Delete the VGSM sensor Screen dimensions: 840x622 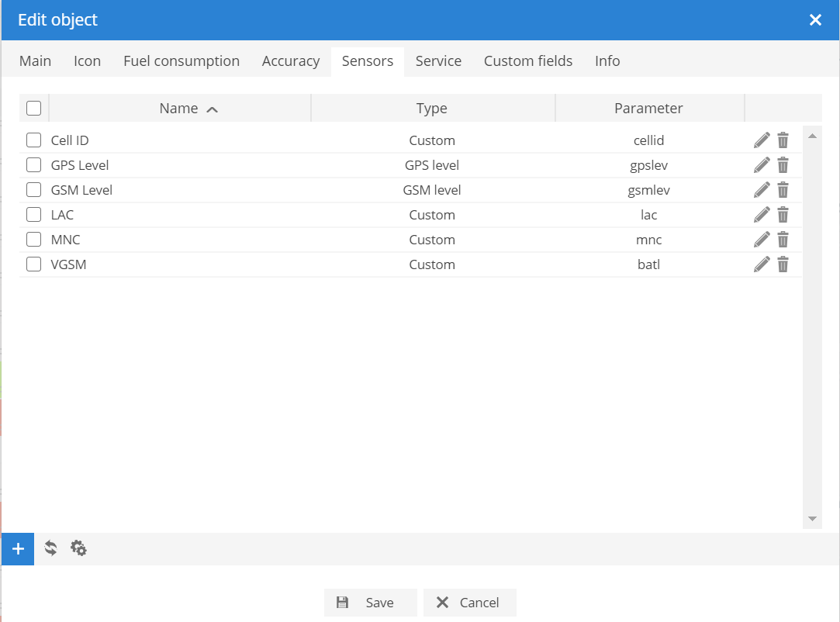(x=783, y=264)
